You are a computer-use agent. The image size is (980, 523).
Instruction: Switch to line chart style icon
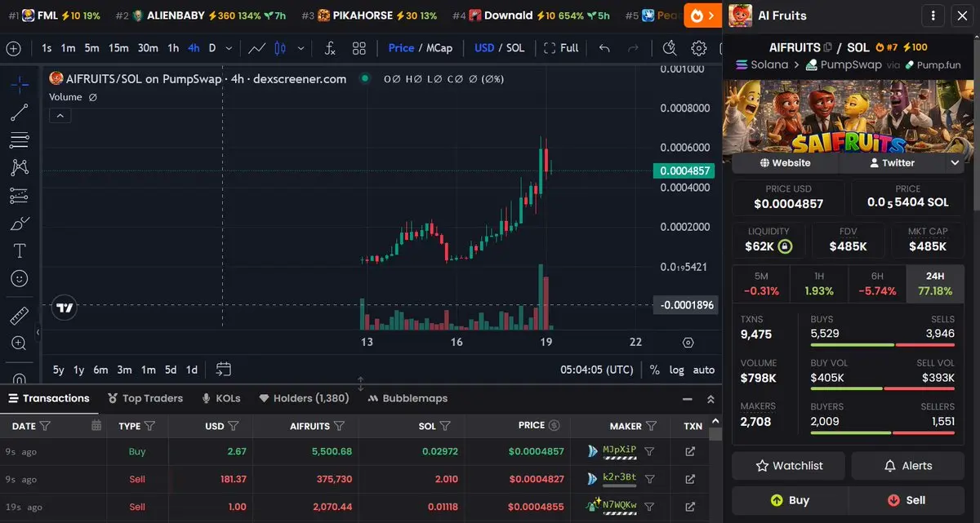pos(256,48)
